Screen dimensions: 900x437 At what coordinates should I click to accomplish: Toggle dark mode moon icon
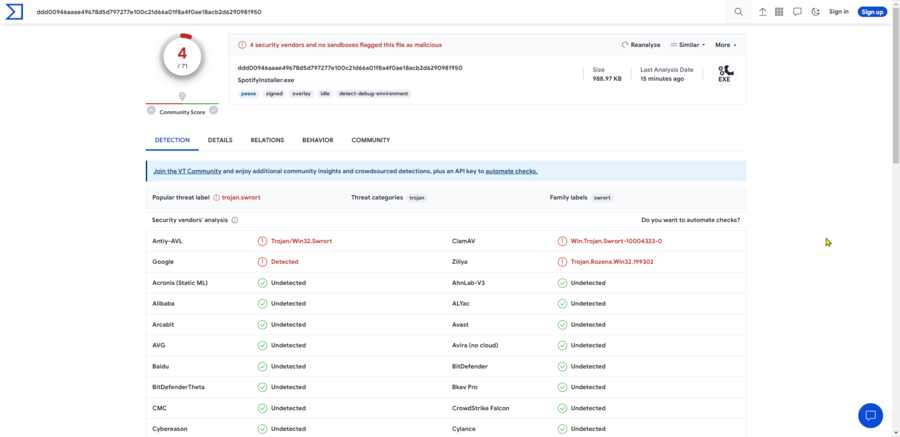pyautogui.click(x=815, y=11)
